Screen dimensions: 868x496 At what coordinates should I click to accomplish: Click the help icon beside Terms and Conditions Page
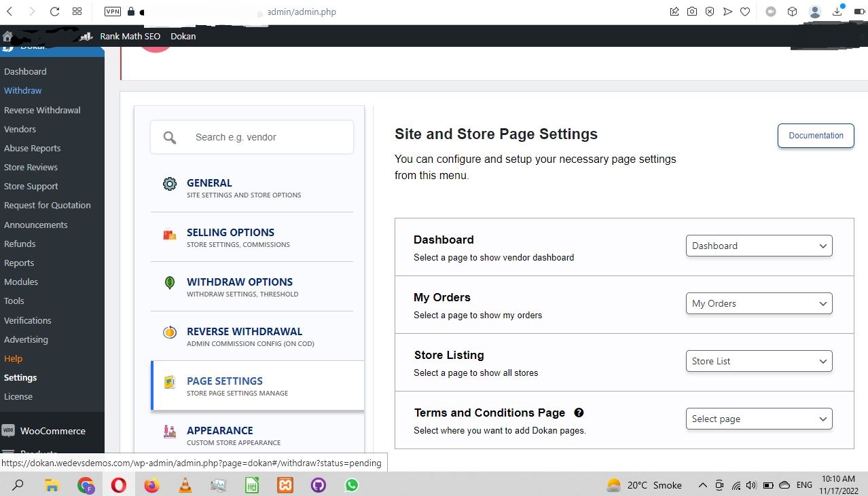579,413
